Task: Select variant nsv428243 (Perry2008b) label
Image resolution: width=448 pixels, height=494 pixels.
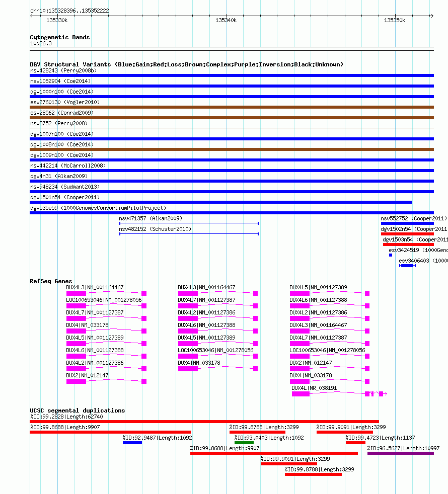Action: pos(63,70)
